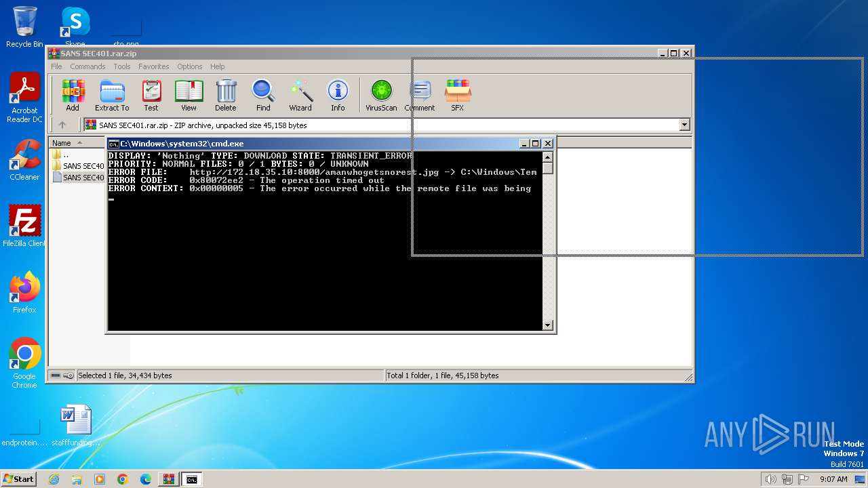Image resolution: width=868 pixels, height=488 pixels.
Task: Click the 9:07 AM system clock
Action: point(833,479)
